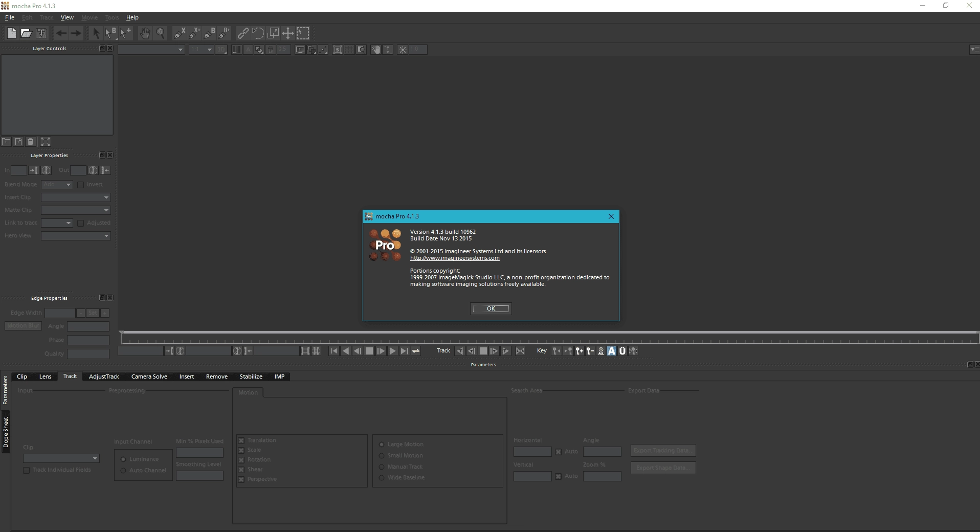Open the Input Clip dropdown in Track tab
Image resolution: width=980 pixels, height=532 pixels.
point(61,458)
